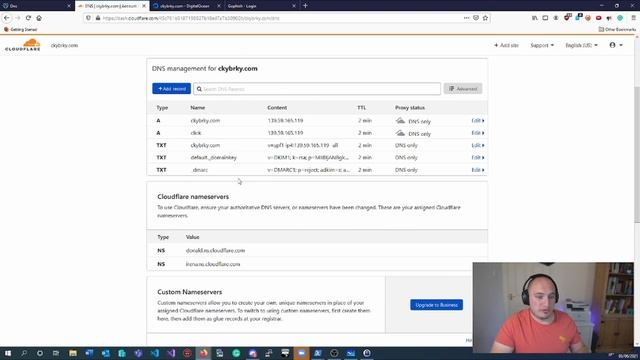Open the Firefox Library icon
Viewport: 640px width, 360px height.
[x=535, y=18]
